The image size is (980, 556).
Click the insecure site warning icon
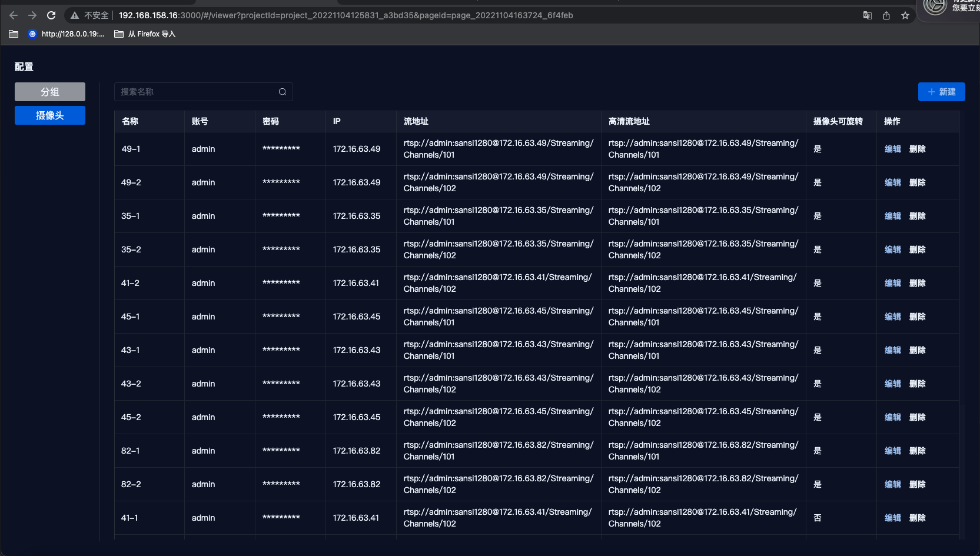click(x=75, y=15)
